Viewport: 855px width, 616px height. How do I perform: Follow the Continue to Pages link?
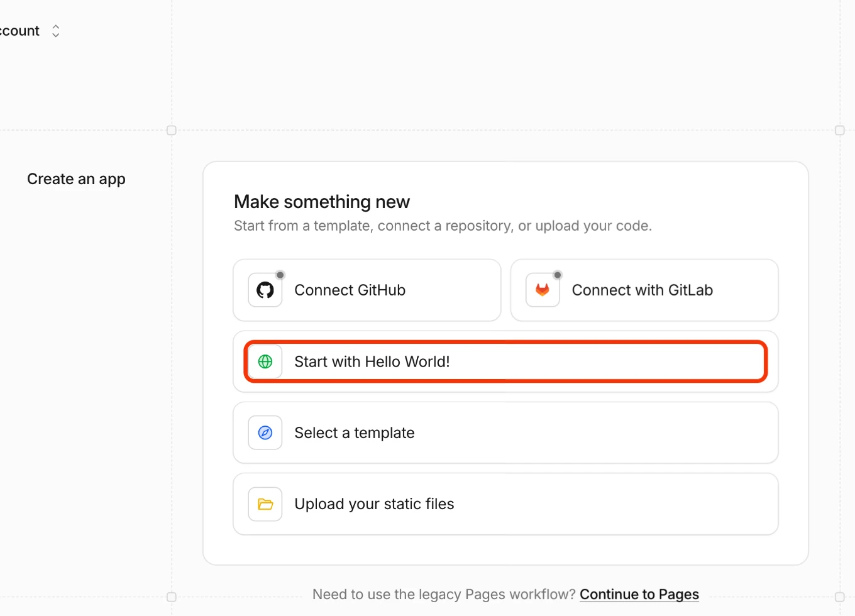coord(639,594)
